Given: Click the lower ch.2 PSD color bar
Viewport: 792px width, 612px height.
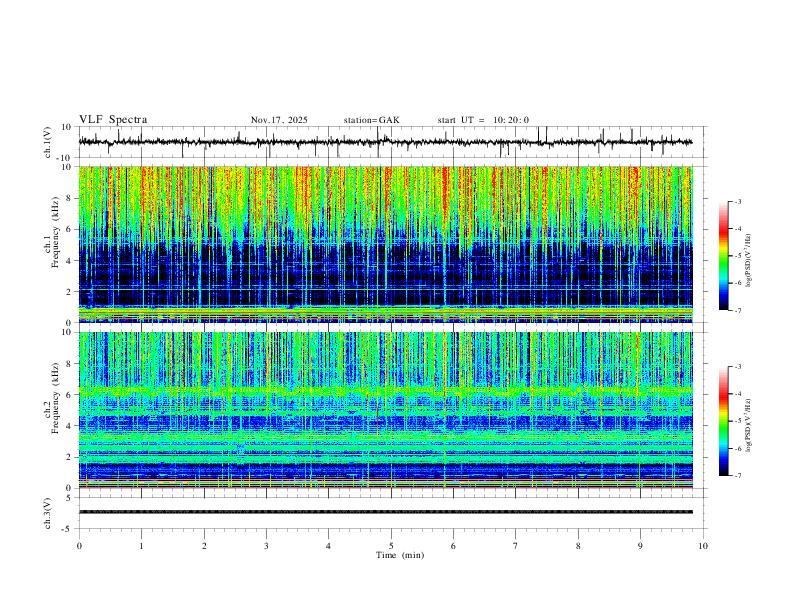Looking at the screenshot, I should tap(724, 421).
